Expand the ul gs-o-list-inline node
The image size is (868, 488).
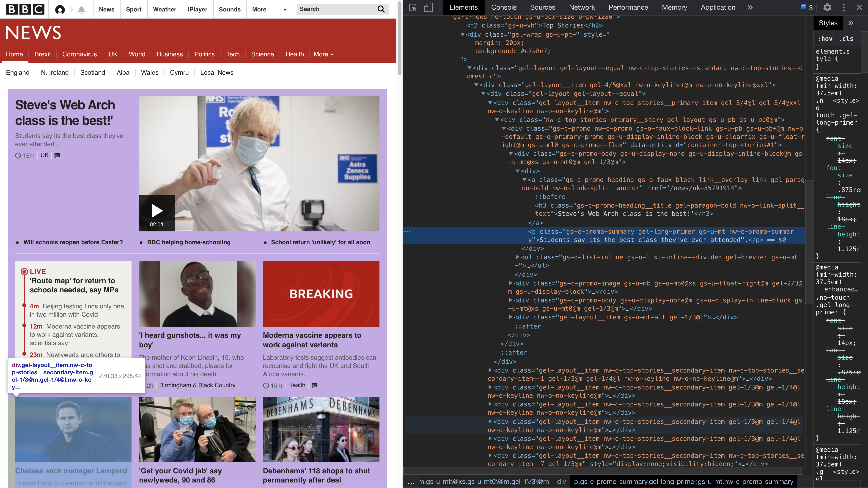tap(518, 257)
